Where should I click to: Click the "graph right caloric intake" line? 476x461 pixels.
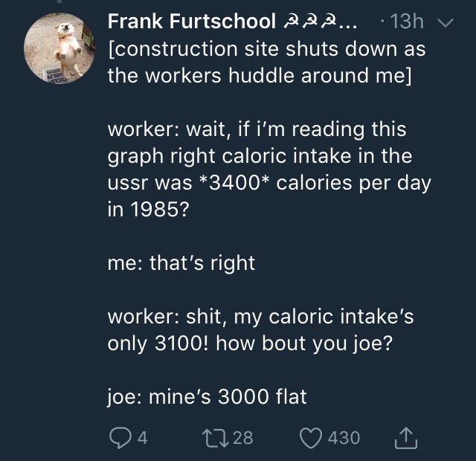click(x=255, y=155)
